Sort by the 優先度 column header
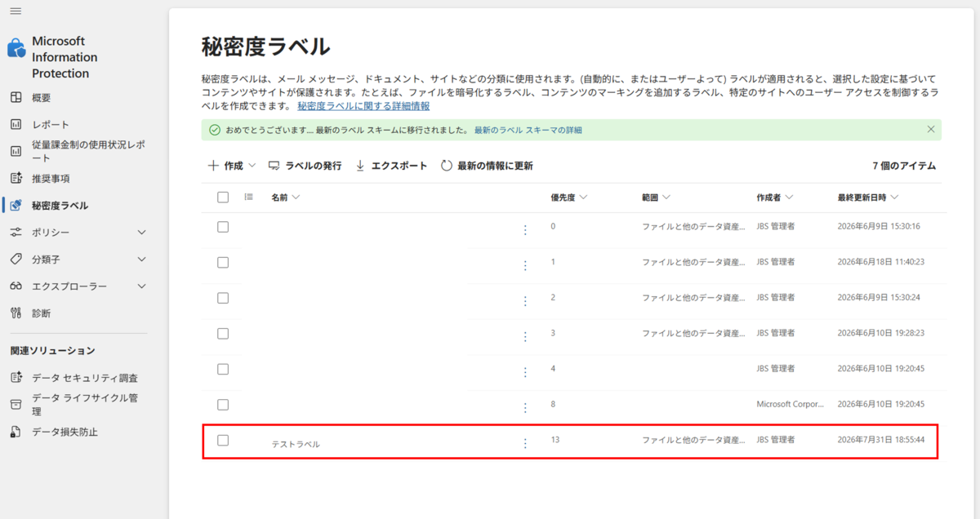 [569, 197]
